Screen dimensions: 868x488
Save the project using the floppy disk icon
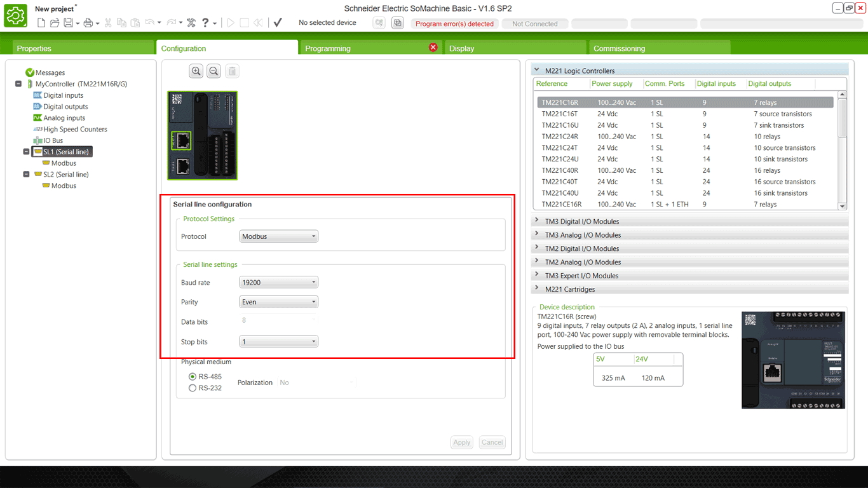(x=68, y=23)
